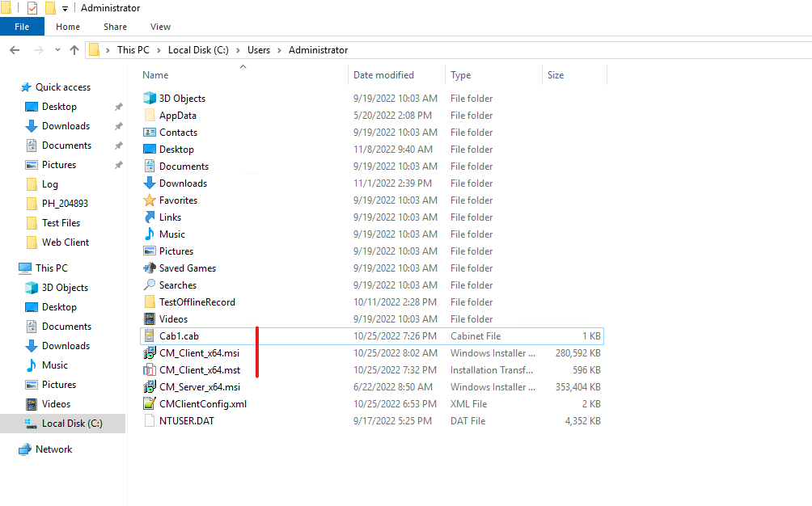Image resolution: width=812 pixels, height=506 pixels.
Task: Open the Properties icon on the Quick Access Toolbar
Action: click(x=32, y=7)
